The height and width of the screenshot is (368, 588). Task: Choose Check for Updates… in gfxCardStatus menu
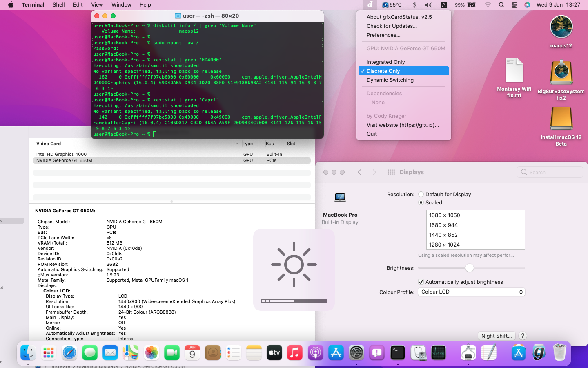(404, 26)
